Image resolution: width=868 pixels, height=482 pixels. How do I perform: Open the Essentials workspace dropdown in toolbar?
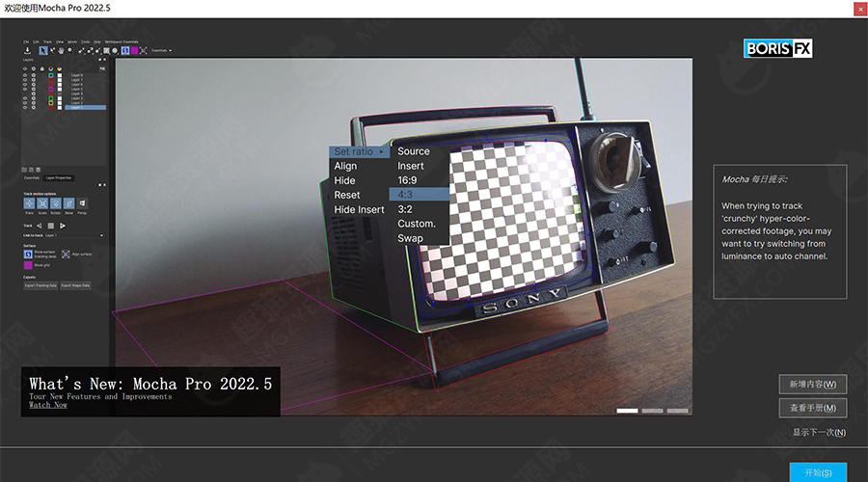162,50
